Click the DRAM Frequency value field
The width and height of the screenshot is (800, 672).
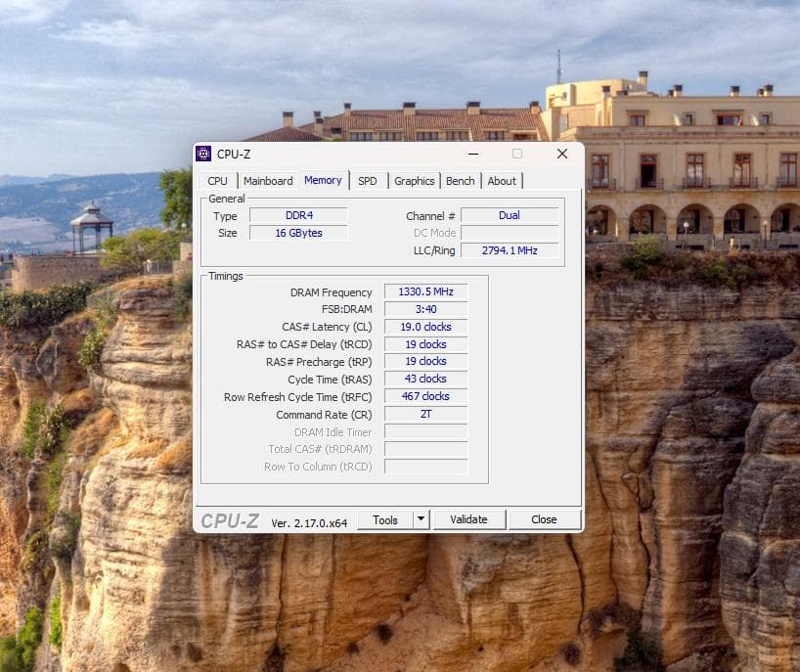click(x=425, y=291)
